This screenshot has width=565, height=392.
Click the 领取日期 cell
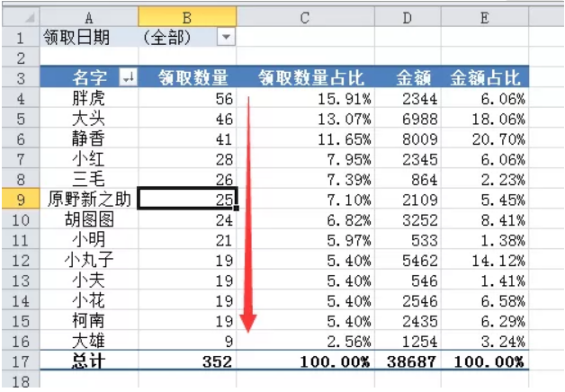click(89, 37)
